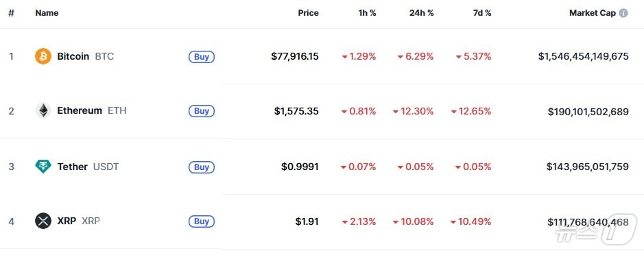644x253 pixels.
Task: Click the Bitcoin orange coin icon
Action: [43, 56]
